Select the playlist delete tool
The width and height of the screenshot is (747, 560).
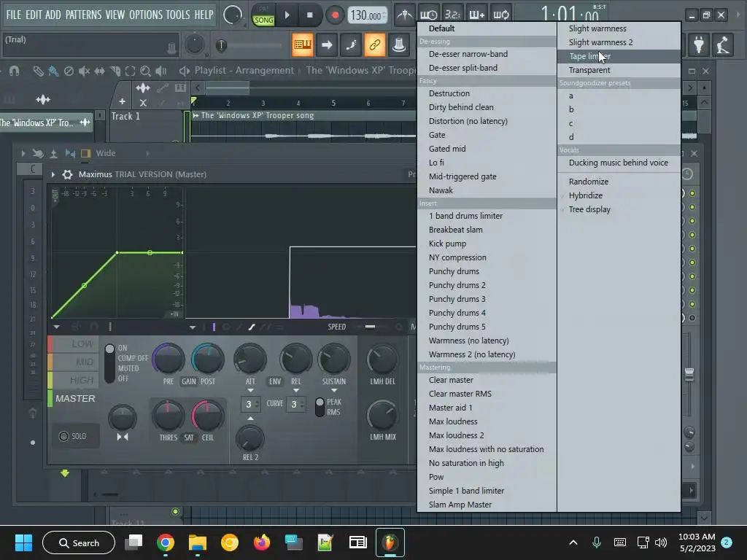[69, 71]
